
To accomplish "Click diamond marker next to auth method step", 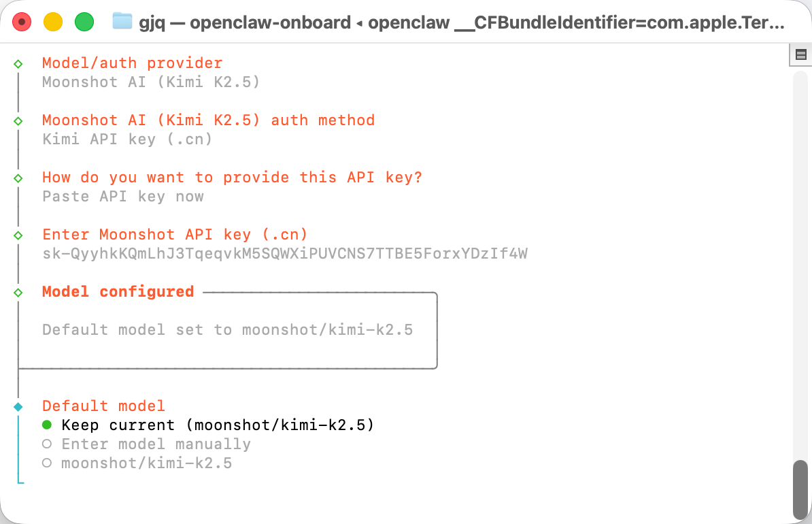I will click(x=18, y=120).
